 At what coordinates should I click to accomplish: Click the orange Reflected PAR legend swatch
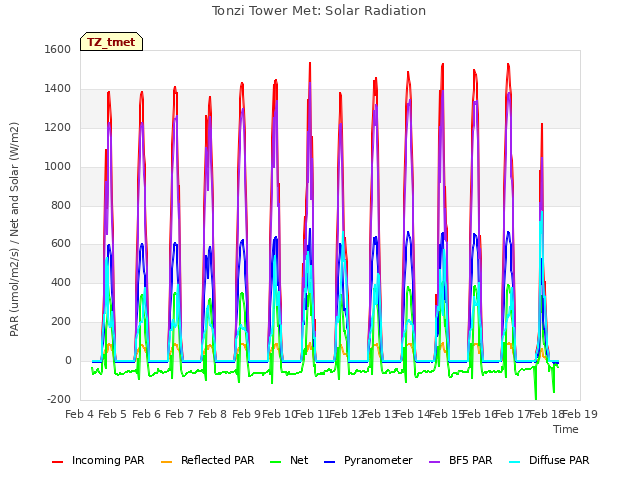(x=167, y=461)
